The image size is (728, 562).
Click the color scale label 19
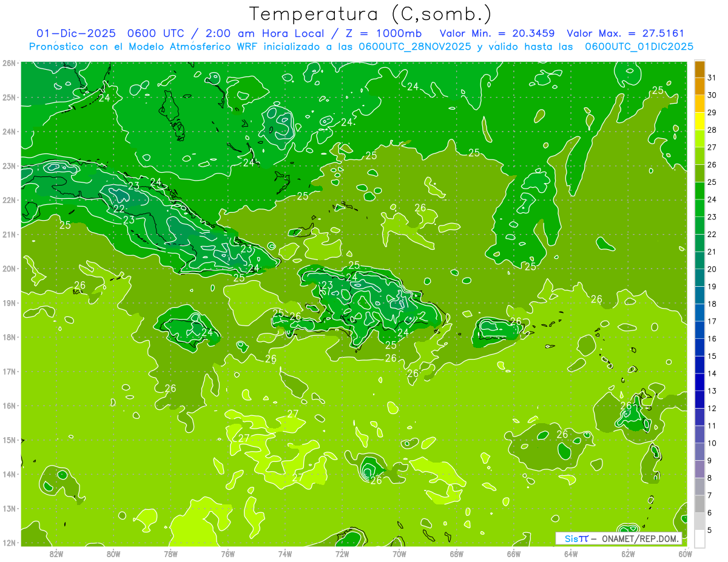[x=712, y=287]
